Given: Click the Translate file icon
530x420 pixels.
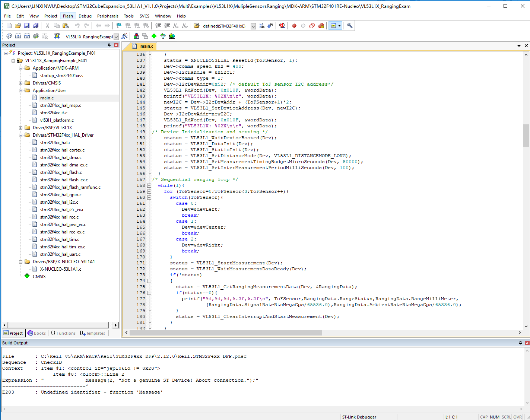Looking at the screenshot, I should (9, 36).
